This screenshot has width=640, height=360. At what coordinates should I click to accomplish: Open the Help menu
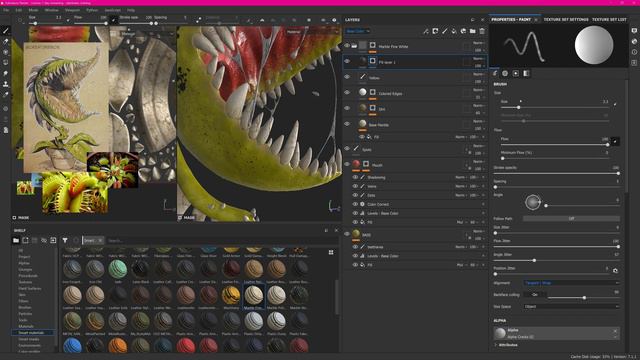131,10
